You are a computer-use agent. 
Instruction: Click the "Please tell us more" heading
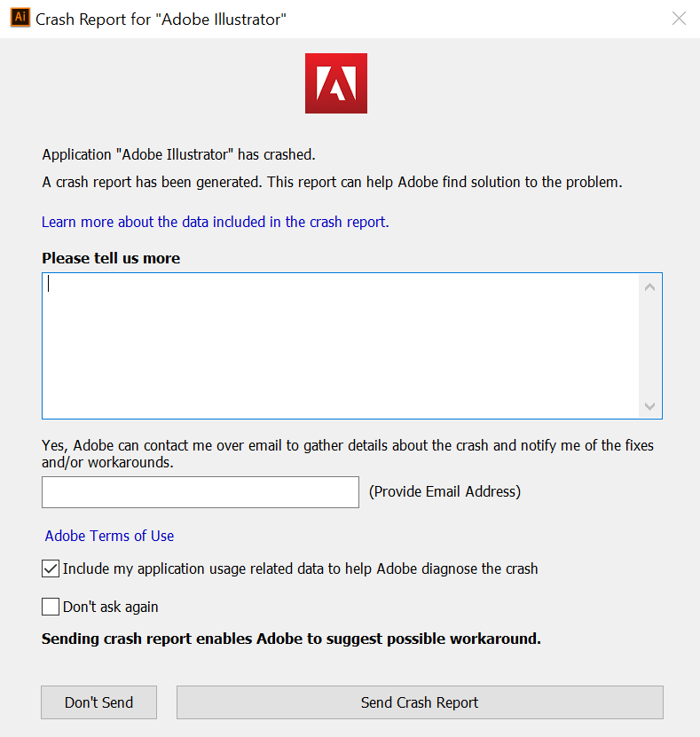pos(111,258)
